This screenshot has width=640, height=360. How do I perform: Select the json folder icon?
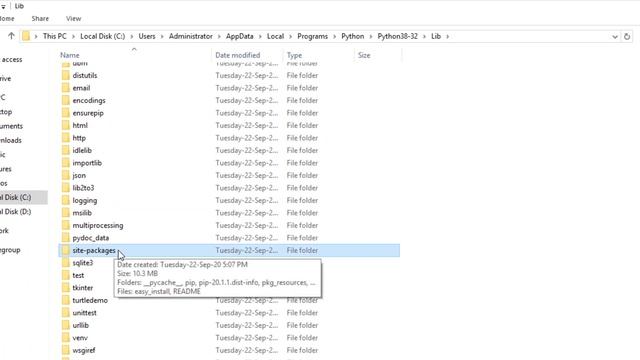pos(66,176)
